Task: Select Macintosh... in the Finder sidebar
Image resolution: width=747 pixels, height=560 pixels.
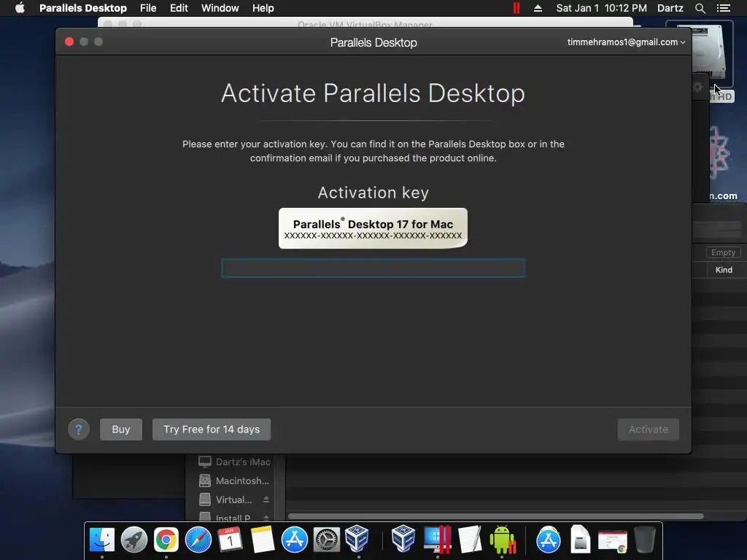Action: coord(234,481)
